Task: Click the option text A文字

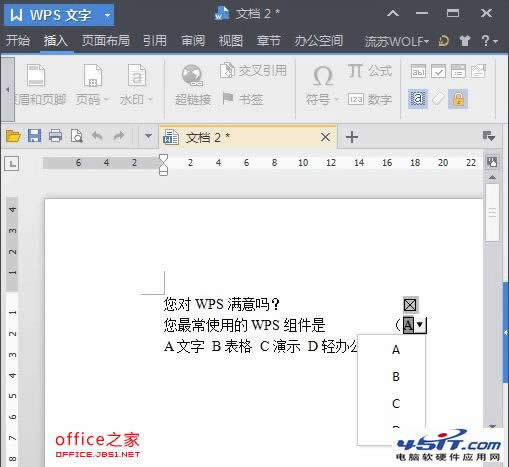Action: 184,347
